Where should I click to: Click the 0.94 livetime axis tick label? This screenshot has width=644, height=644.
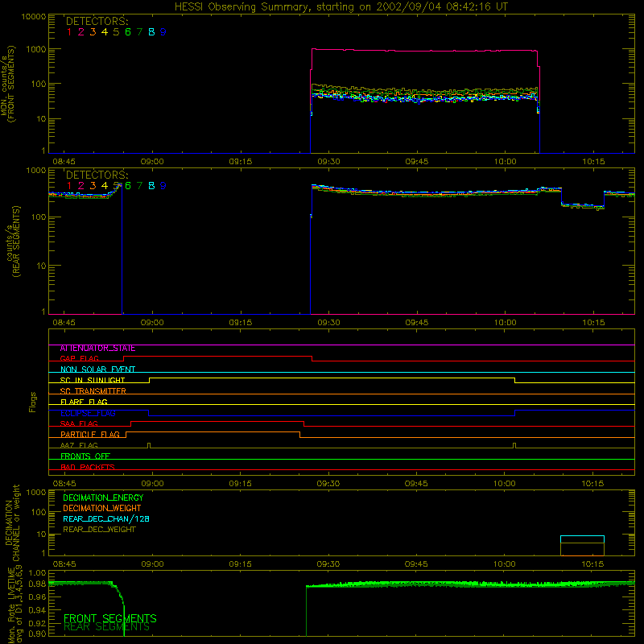37,609
